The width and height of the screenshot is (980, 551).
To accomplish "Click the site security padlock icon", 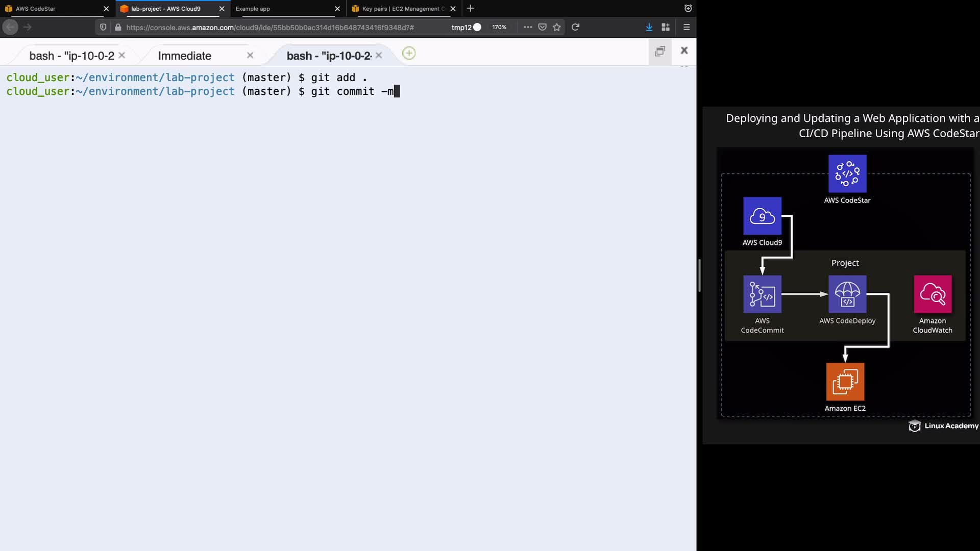I will tap(118, 27).
